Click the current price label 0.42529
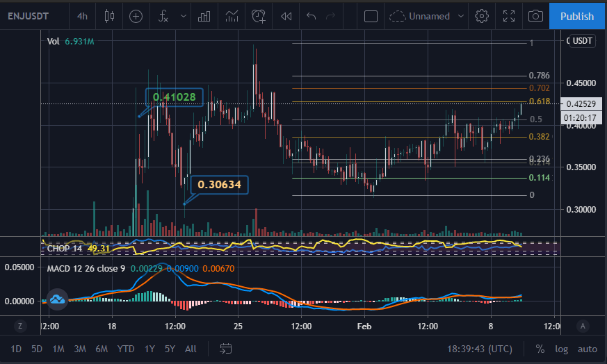 [581, 104]
